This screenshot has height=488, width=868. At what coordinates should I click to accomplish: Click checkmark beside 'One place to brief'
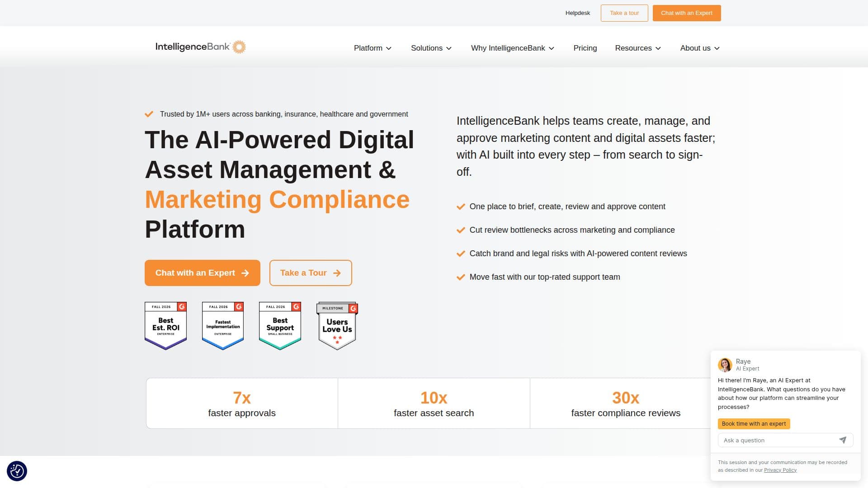coord(461,206)
